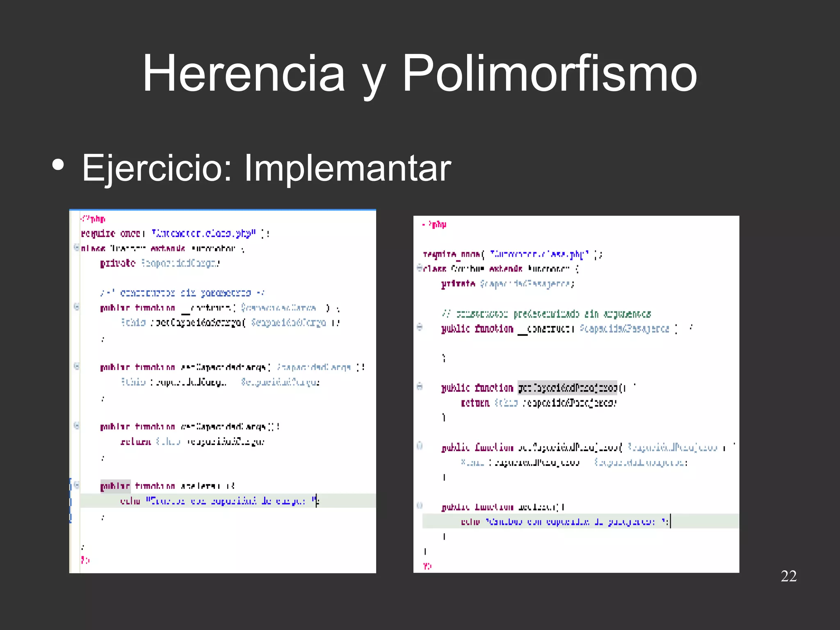Click the return line in right code
The image size is (840, 630).
[x=539, y=403]
